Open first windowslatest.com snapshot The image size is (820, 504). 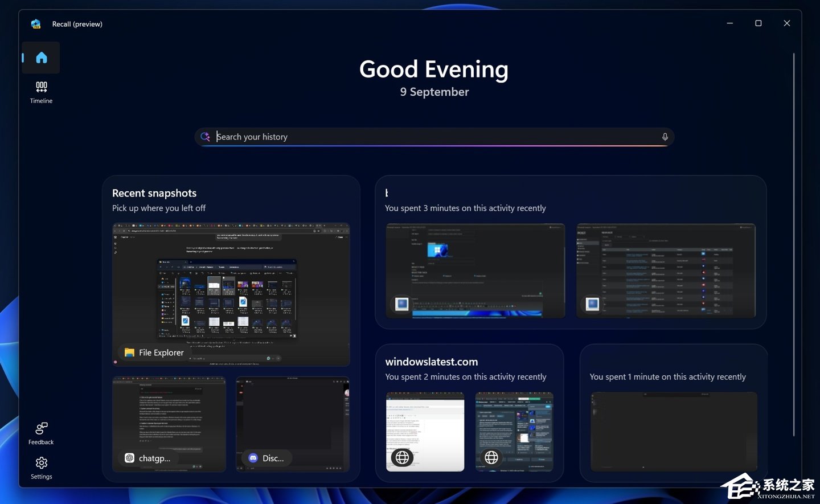(425, 431)
